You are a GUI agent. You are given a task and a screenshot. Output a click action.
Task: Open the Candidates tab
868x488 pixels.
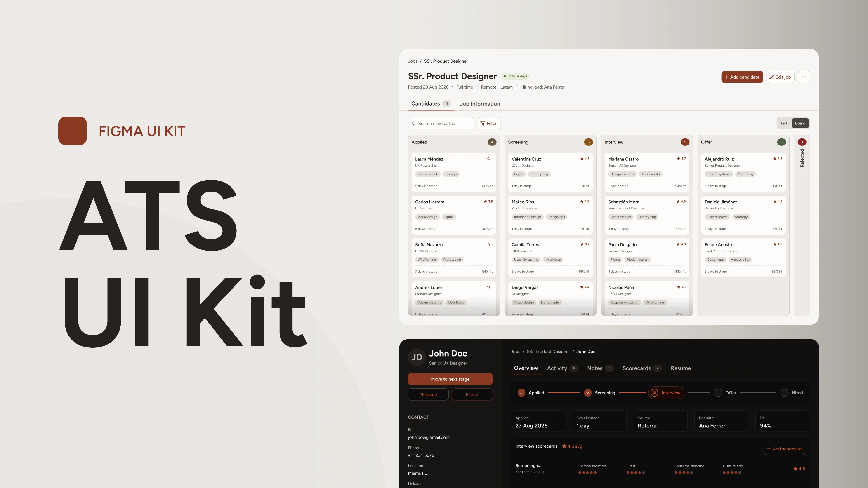[431, 104]
